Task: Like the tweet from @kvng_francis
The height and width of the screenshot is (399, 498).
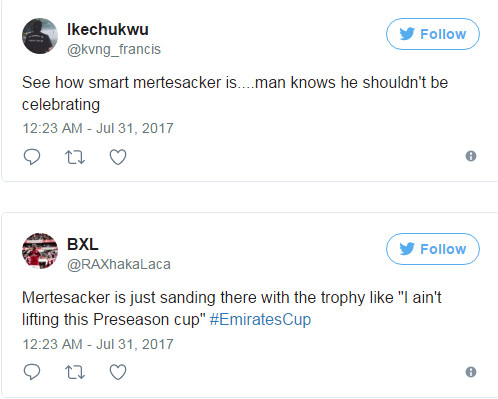Action: pyautogui.click(x=118, y=157)
